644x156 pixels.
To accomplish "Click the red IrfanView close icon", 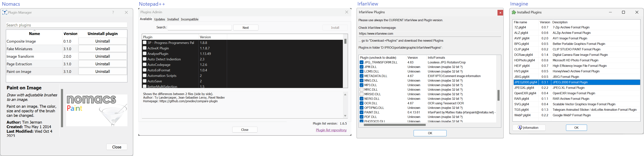I will coord(500,13).
